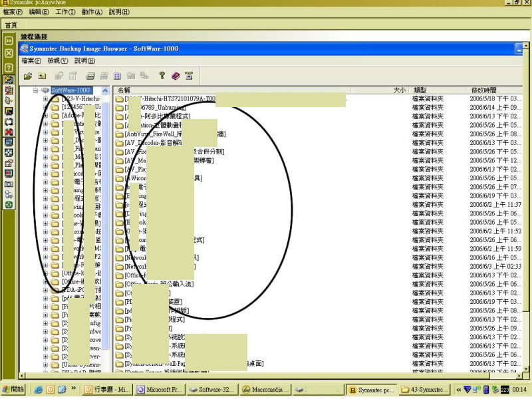Select the [123-V-Hitachi- folder in the tree

pyautogui.click(x=81, y=98)
